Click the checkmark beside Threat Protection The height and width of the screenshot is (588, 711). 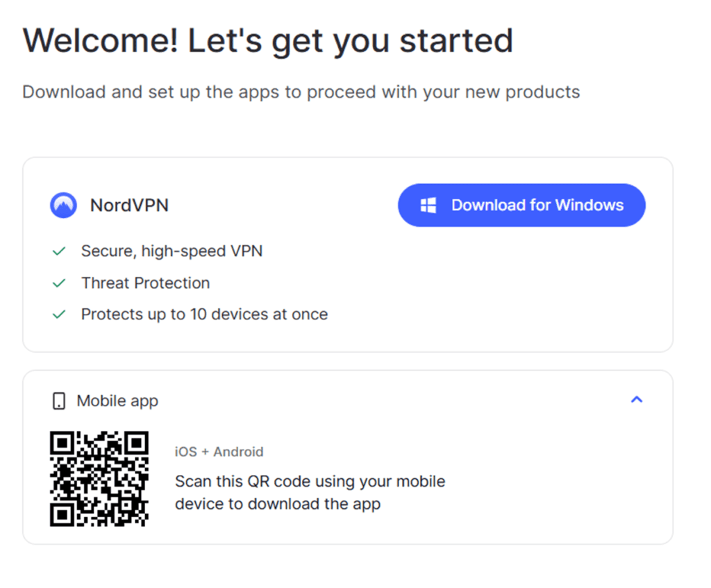coord(59,283)
